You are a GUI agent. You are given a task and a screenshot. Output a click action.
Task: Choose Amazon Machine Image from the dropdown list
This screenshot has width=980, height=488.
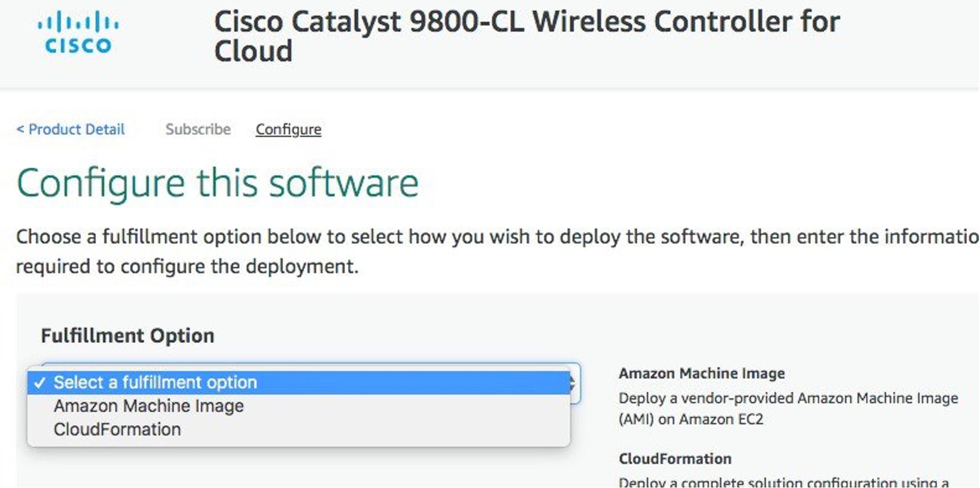point(148,406)
